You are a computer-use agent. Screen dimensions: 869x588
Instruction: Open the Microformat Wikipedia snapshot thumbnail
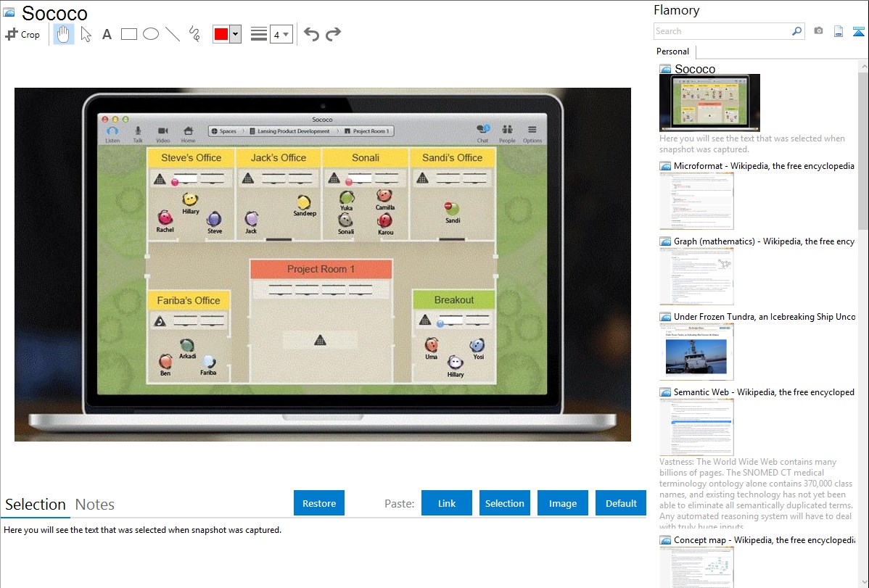696,201
